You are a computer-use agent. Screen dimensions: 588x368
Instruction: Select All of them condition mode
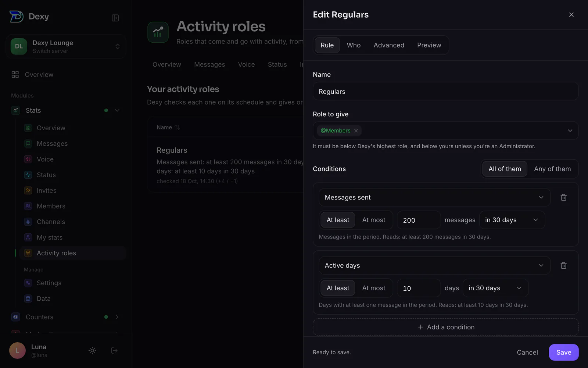coord(505,169)
